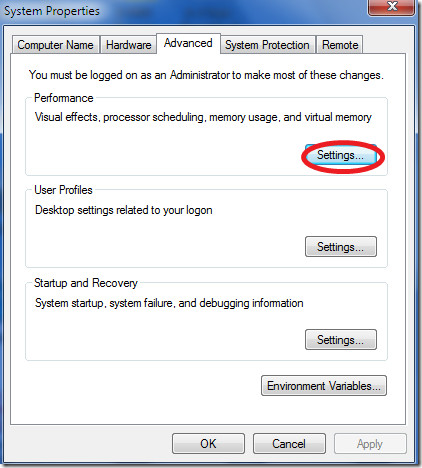Go to the System Protection tab
The width and height of the screenshot is (422, 468).
click(267, 45)
